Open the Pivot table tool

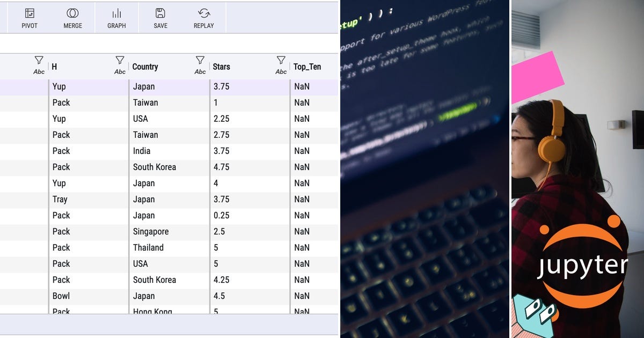(30, 17)
